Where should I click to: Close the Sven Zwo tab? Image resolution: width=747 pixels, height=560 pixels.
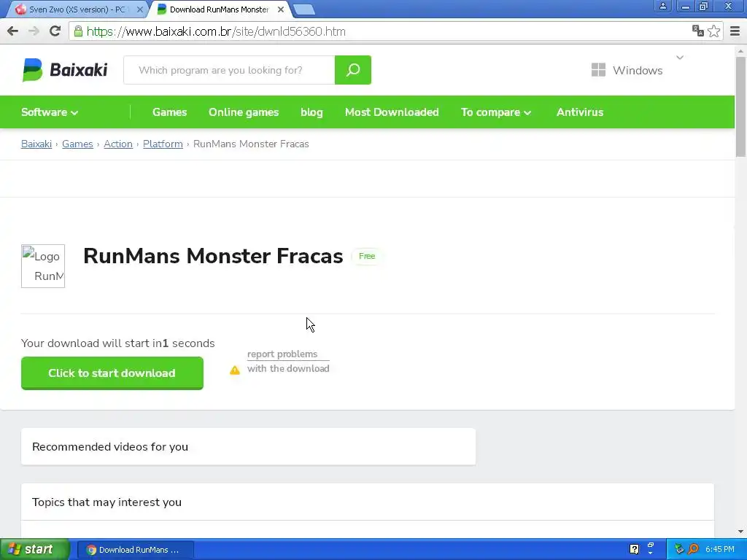point(139,9)
